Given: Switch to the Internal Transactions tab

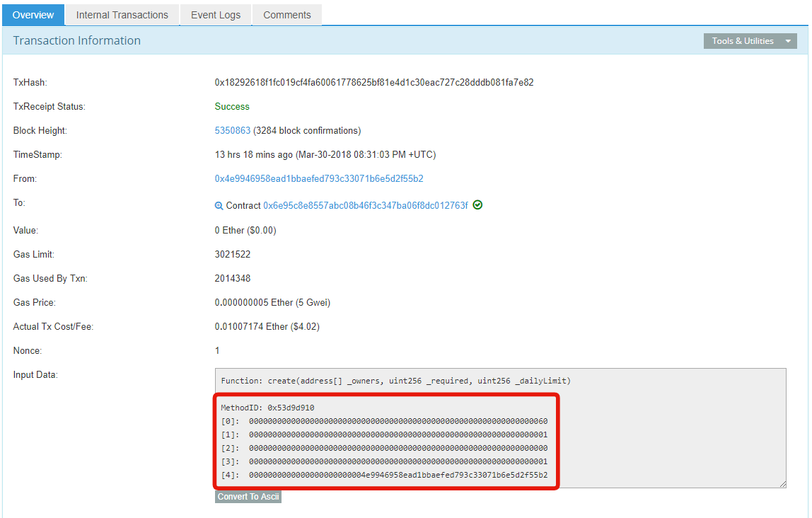Looking at the screenshot, I should pos(121,14).
